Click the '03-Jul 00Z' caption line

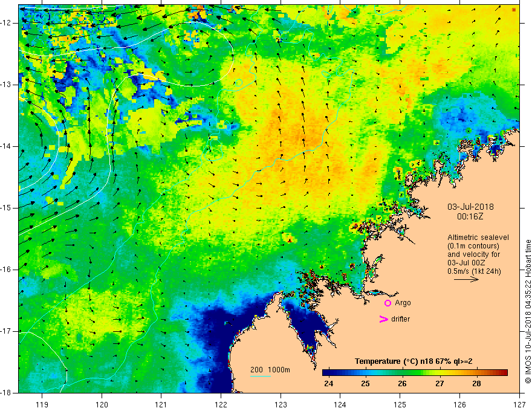tap(466, 263)
